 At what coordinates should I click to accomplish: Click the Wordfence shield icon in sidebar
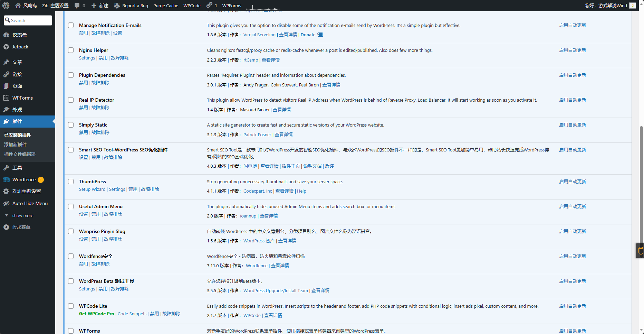(6, 179)
